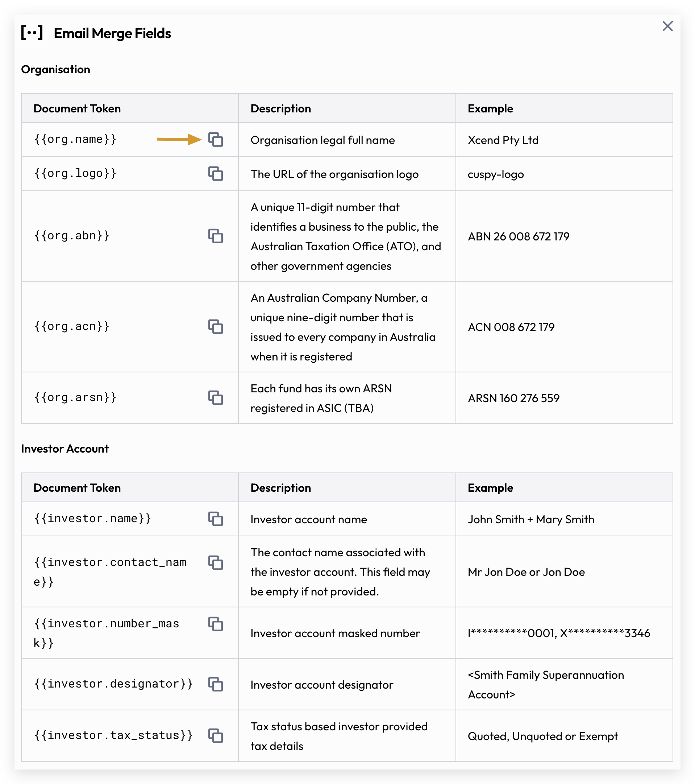Copy the {{investor.name}} token
This screenshot has width=695, height=784.
click(x=216, y=519)
